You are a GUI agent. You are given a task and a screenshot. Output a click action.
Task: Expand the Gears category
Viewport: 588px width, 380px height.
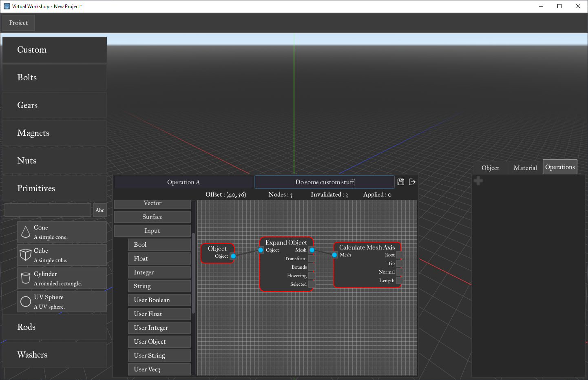click(x=55, y=105)
